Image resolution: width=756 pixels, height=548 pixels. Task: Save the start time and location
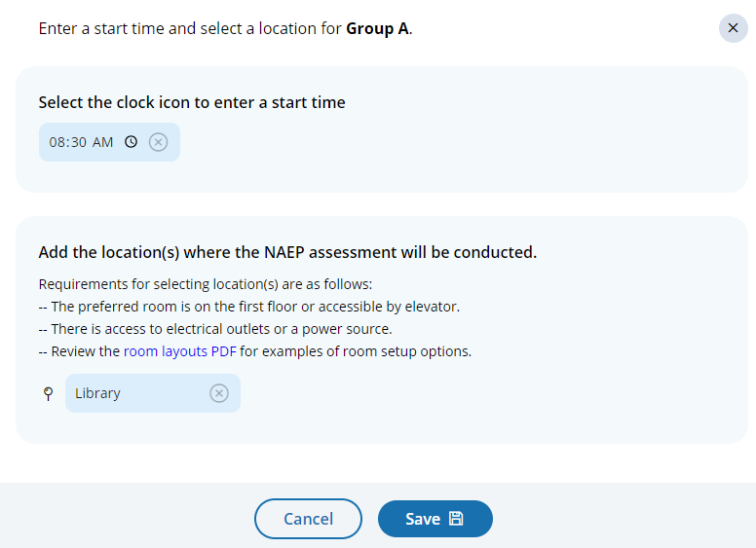(x=435, y=519)
